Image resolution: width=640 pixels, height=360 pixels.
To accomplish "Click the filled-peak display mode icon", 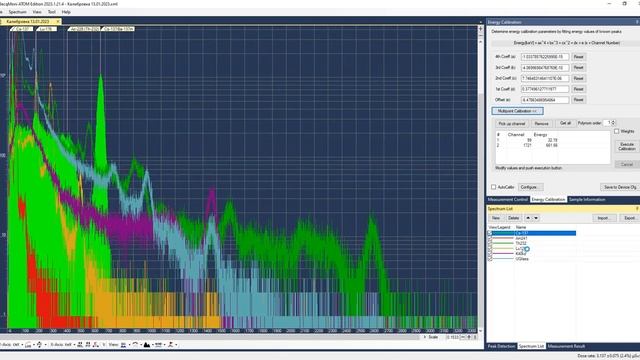I will [147, 345].
